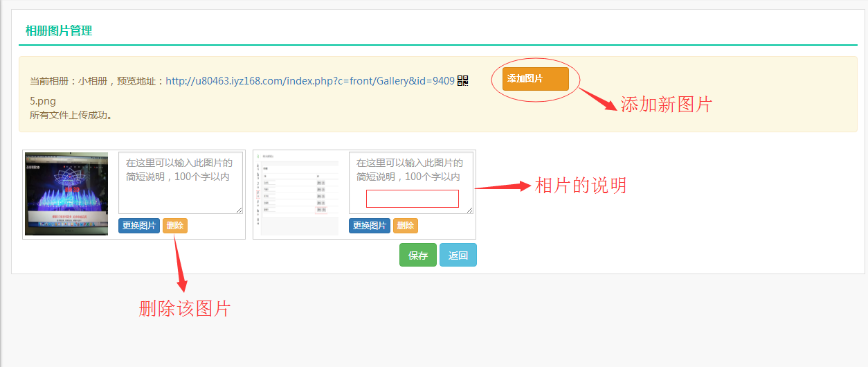Click the red 相片的说明 annotation label

click(581, 186)
